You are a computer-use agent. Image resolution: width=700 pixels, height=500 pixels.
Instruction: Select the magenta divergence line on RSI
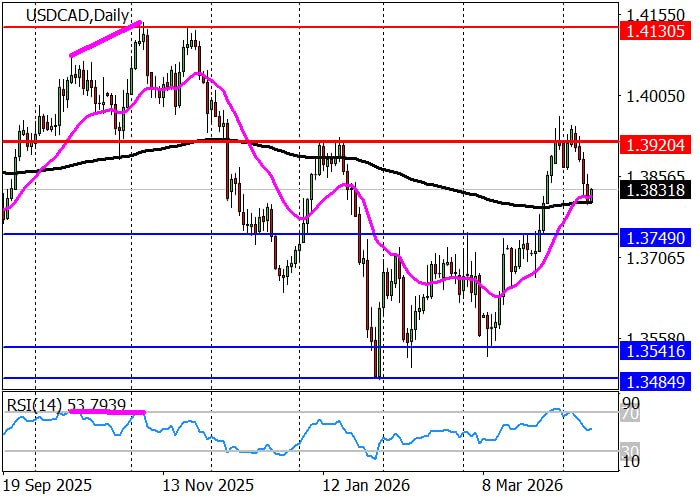tap(106, 411)
